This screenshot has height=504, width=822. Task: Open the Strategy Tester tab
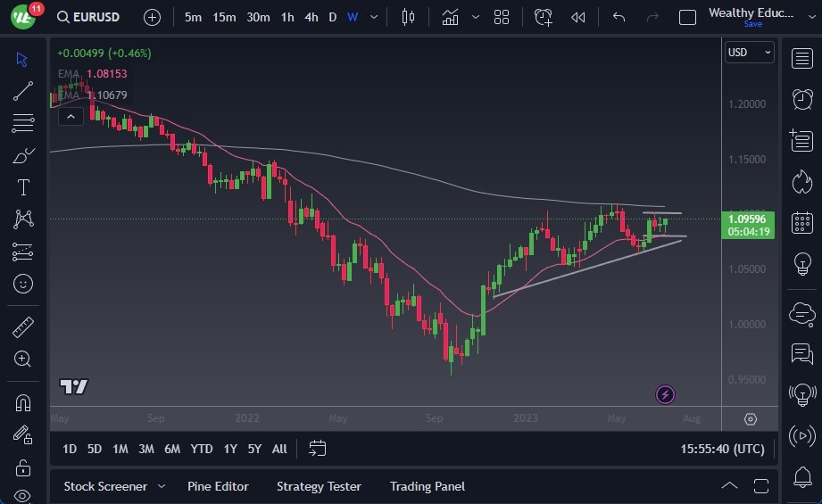pos(319,486)
